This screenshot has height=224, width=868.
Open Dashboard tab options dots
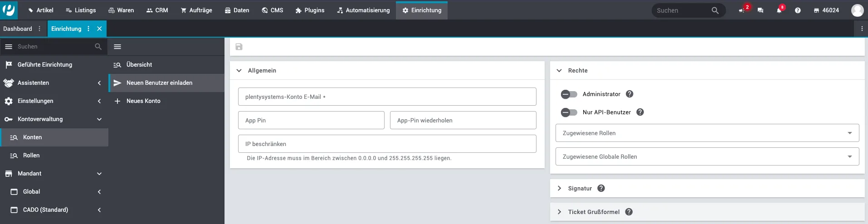click(x=39, y=29)
